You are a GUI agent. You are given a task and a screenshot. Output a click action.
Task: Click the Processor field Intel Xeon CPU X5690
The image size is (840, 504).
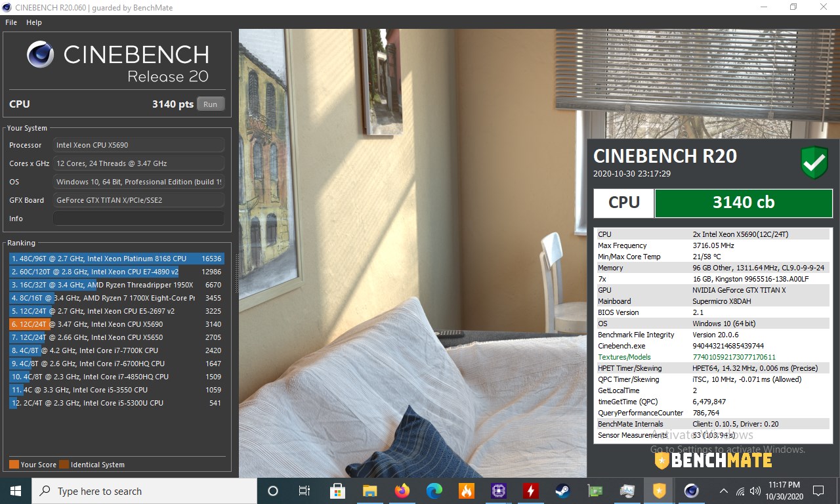click(138, 145)
